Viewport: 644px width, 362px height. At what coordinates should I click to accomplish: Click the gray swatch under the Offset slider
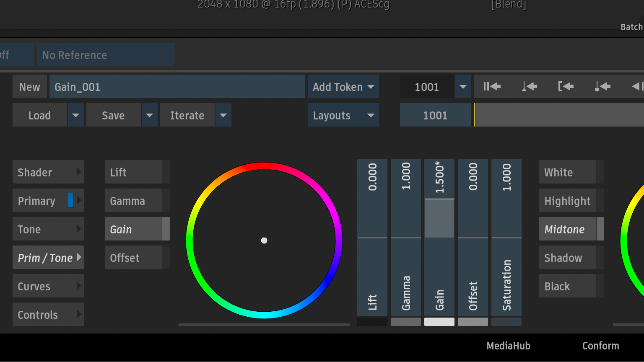point(473,322)
